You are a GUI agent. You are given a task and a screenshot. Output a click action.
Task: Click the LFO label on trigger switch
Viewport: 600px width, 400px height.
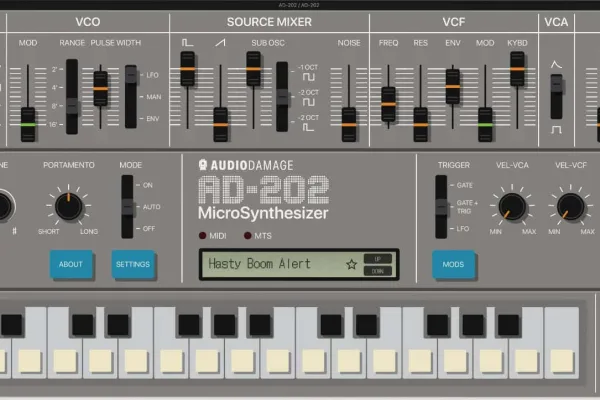463,229
